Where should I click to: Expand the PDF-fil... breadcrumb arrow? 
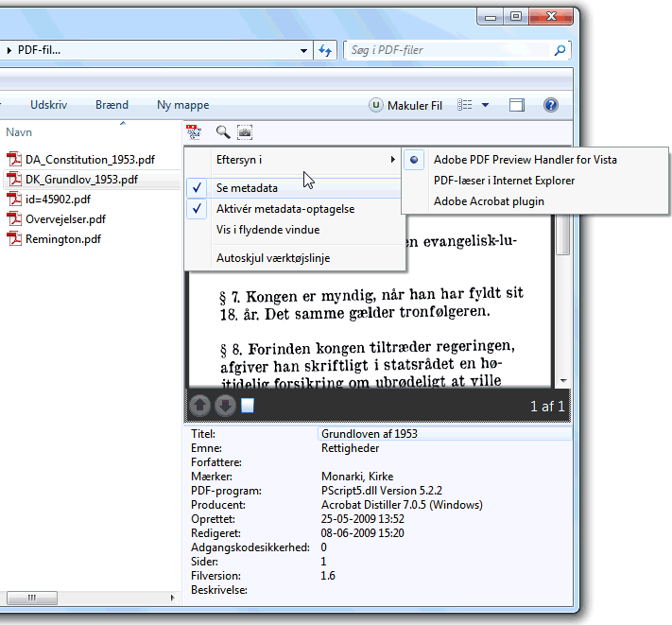click(9, 50)
